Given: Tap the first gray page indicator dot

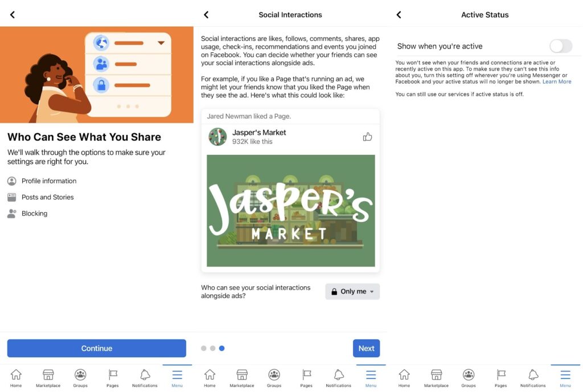Looking at the screenshot, I should click(x=204, y=348).
